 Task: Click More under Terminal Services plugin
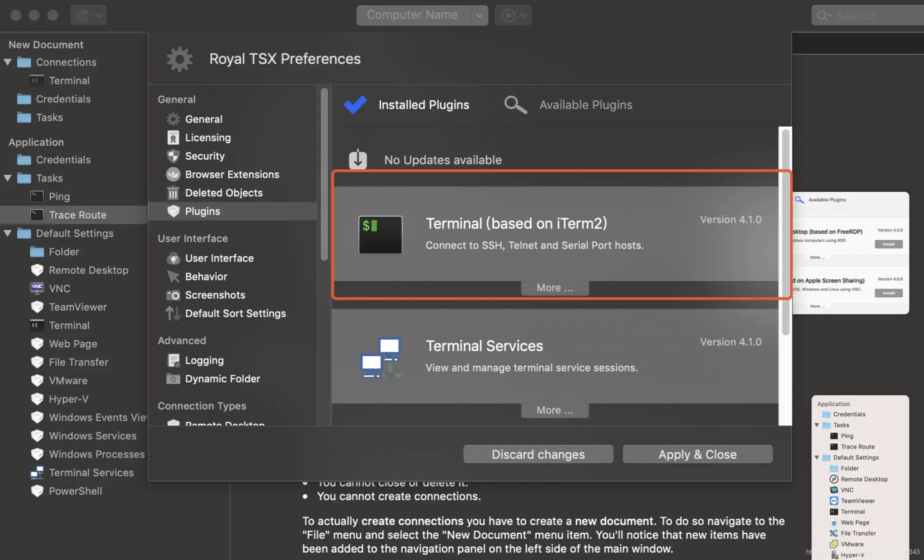pyautogui.click(x=554, y=410)
